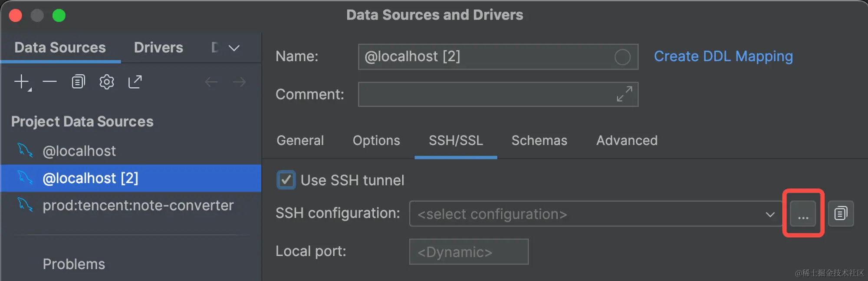Click the color circle in Name field
Viewport: 868px width, 281px height.
(x=622, y=57)
